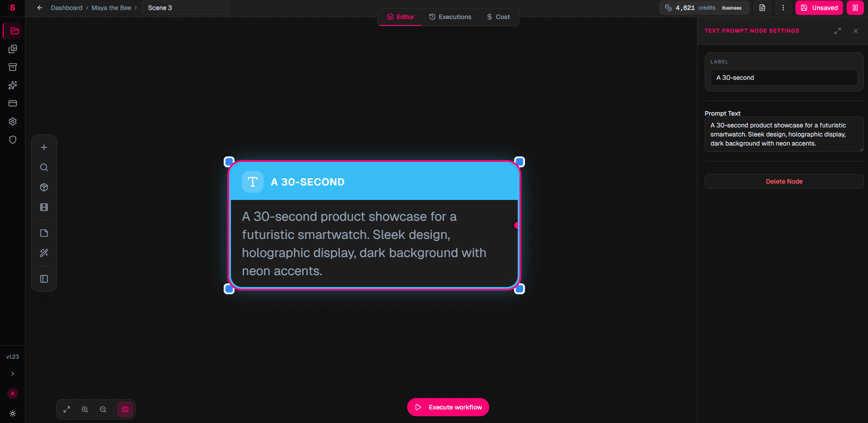The image size is (868, 423).
Task: Open the workspace settings gear
Action: pos(12,122)
